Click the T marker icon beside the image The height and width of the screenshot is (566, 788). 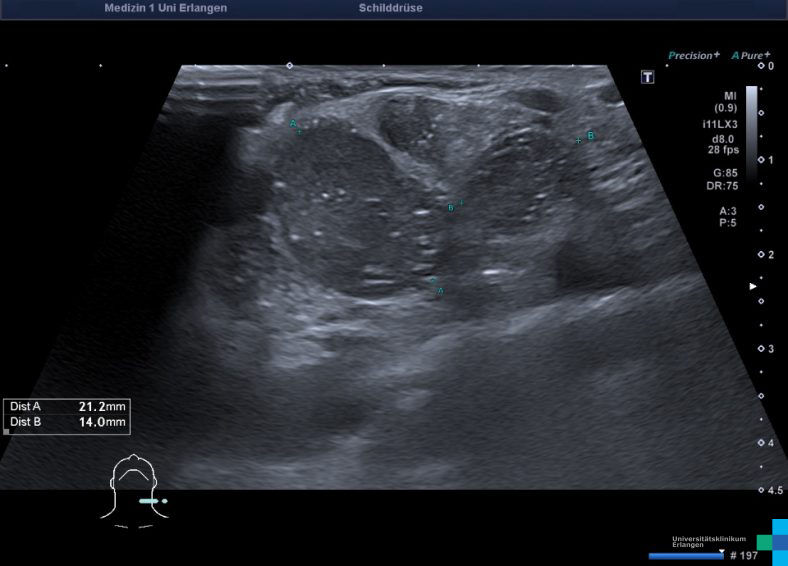coord(647,77)
